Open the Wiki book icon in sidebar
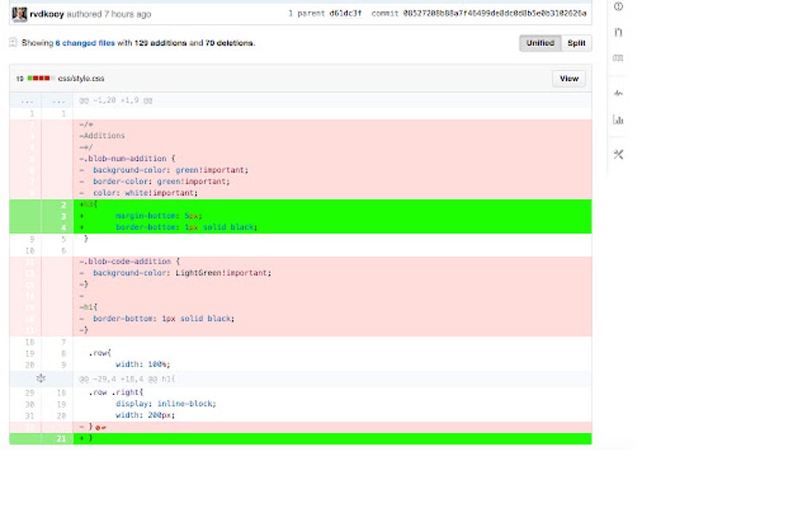The image size is (812, 508). click(619, 58)
